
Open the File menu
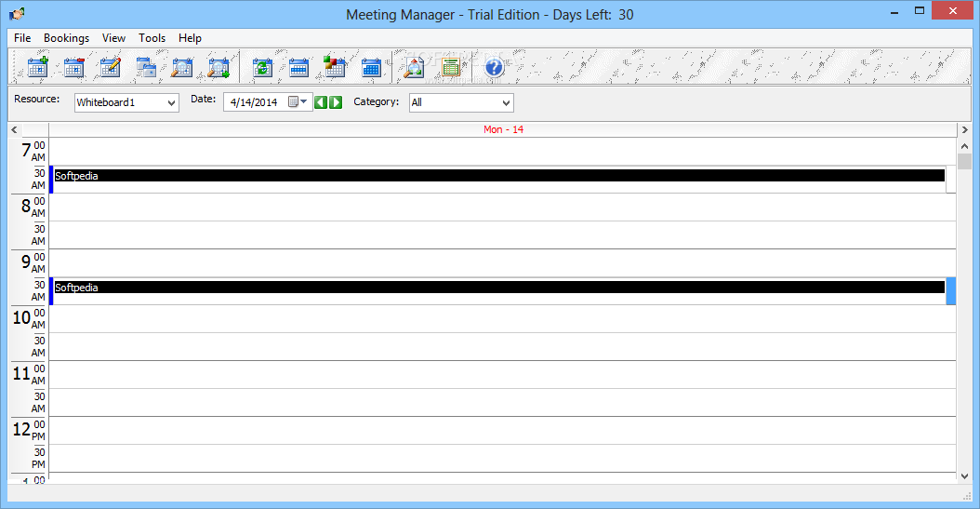coord(22,38)
